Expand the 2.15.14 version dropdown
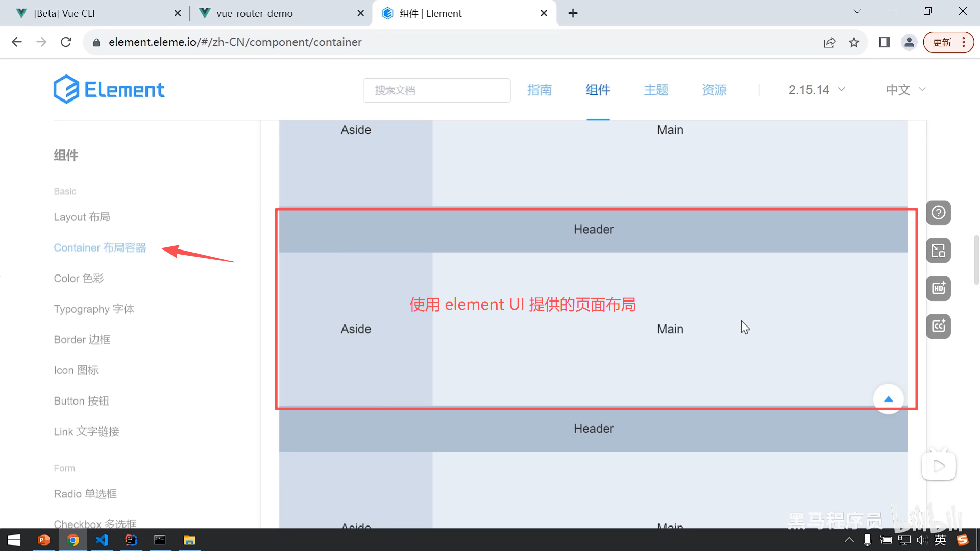 tap(816, 90)
